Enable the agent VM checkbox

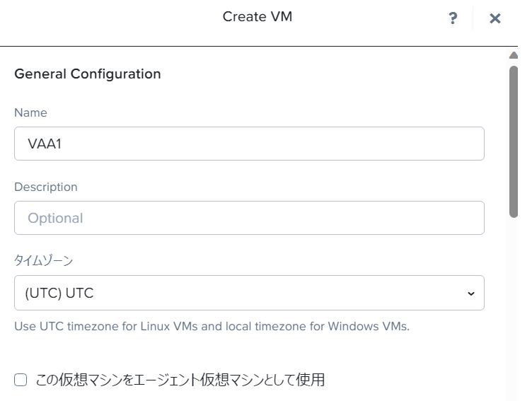pyautogui.click(x=21, y=380)
